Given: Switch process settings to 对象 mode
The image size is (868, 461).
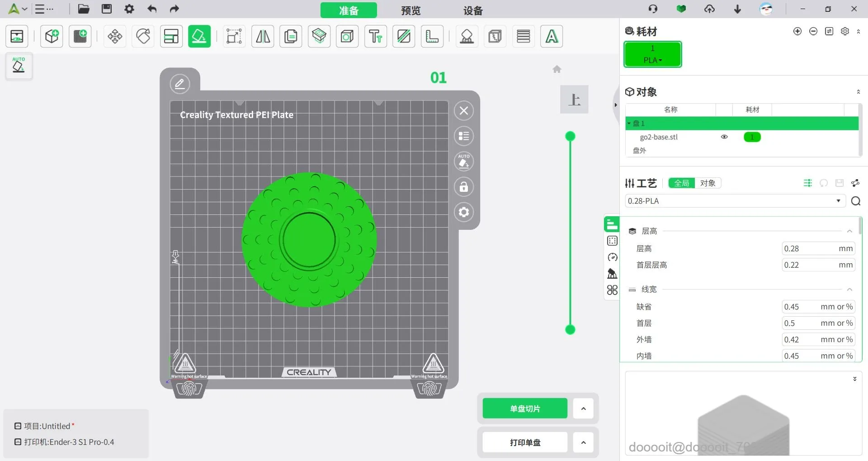Looking at the screenshot, I should (x=708, y=183).
